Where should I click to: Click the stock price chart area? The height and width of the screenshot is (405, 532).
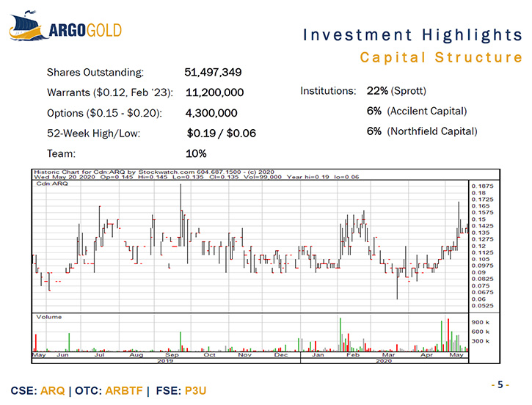coord(250,247)
